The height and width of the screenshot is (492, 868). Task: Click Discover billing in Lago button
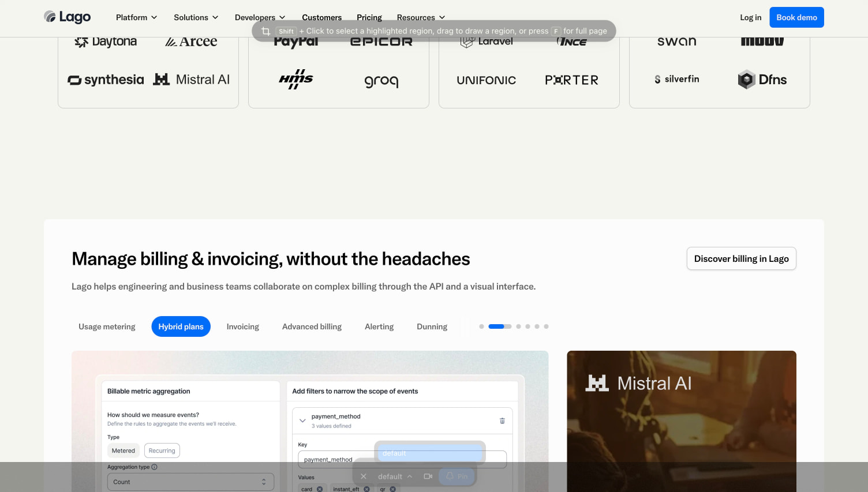pos(742,258)
